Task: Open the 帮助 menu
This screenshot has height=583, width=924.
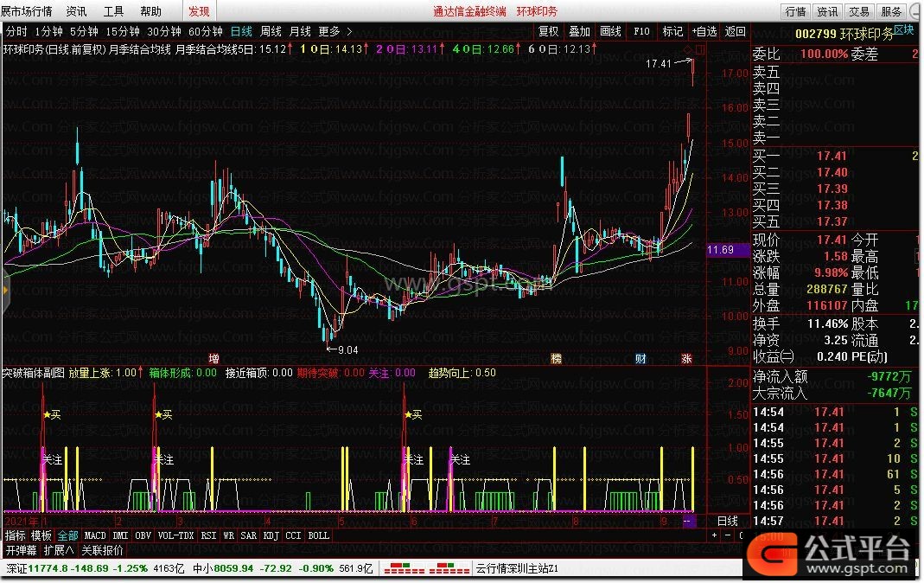Action: click(x=151, y=11)
